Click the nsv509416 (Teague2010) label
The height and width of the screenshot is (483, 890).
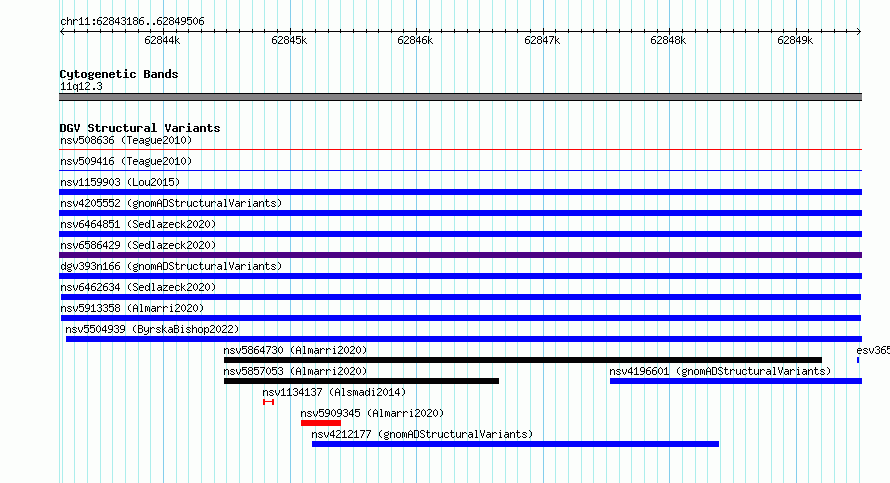point(126,161)
